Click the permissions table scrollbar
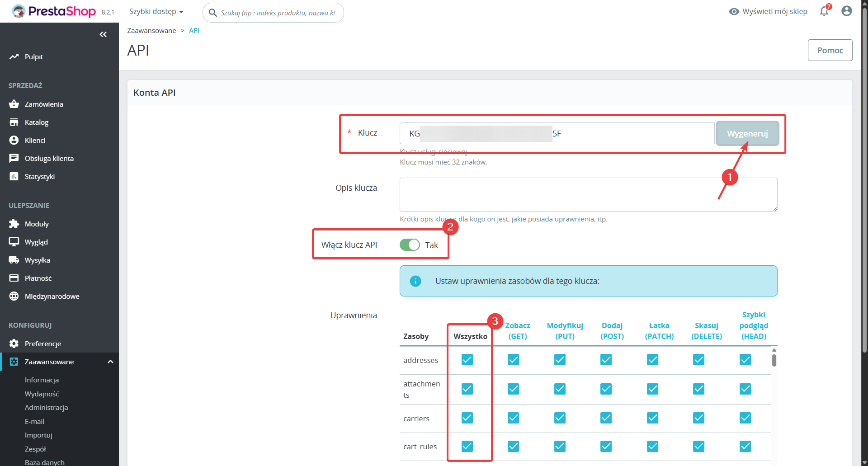Screen dimensions: 868x466 pos(774,360)
